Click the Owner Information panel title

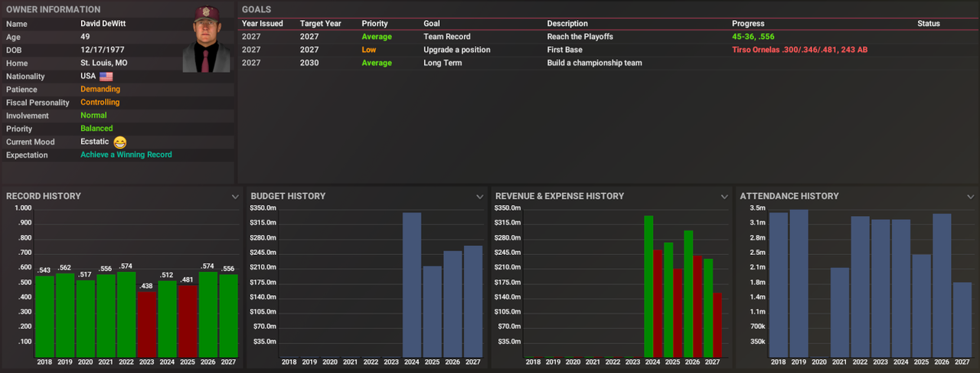pos(53,10)
